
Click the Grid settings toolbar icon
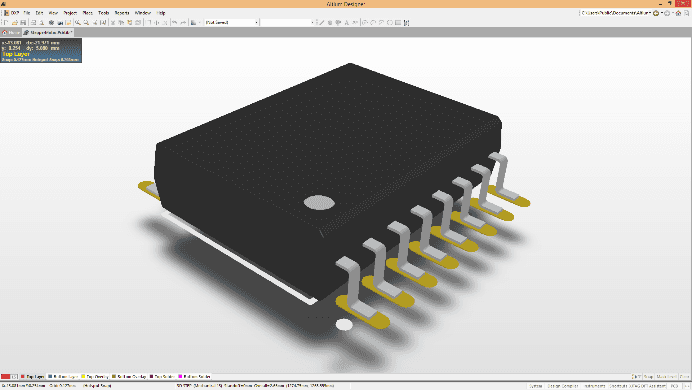point(193,22)
